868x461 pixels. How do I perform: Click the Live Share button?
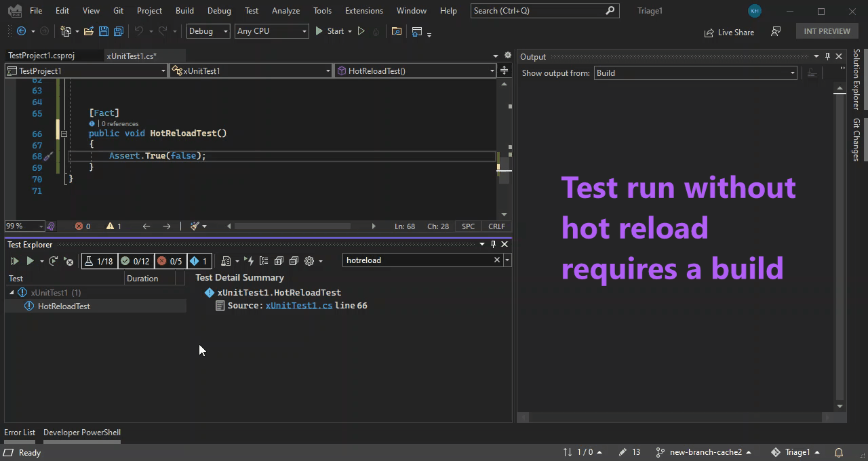point(729,32)
